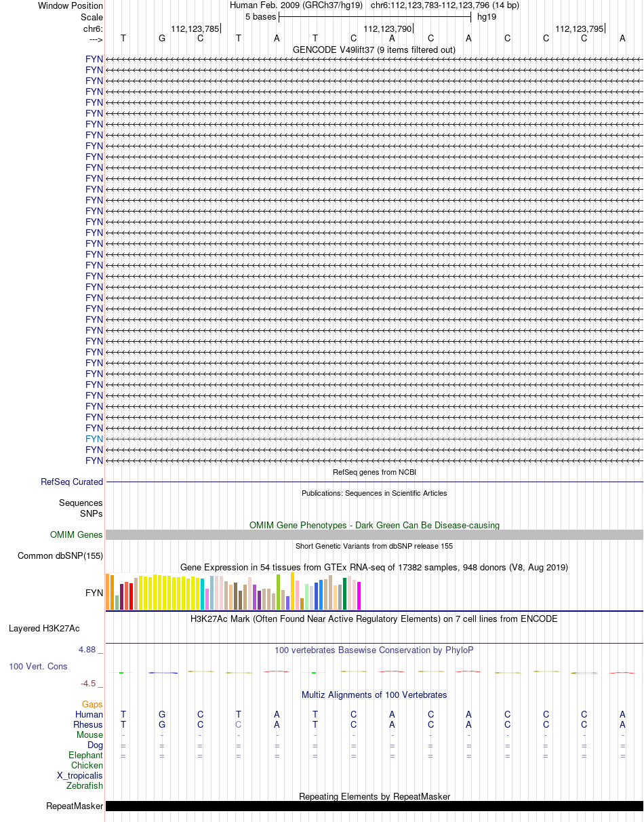Screen dimensions: 644x822
Task: Click the FYN label beside the GTEx bar chart
Action: pyautogui.click(x=94, y=593)
